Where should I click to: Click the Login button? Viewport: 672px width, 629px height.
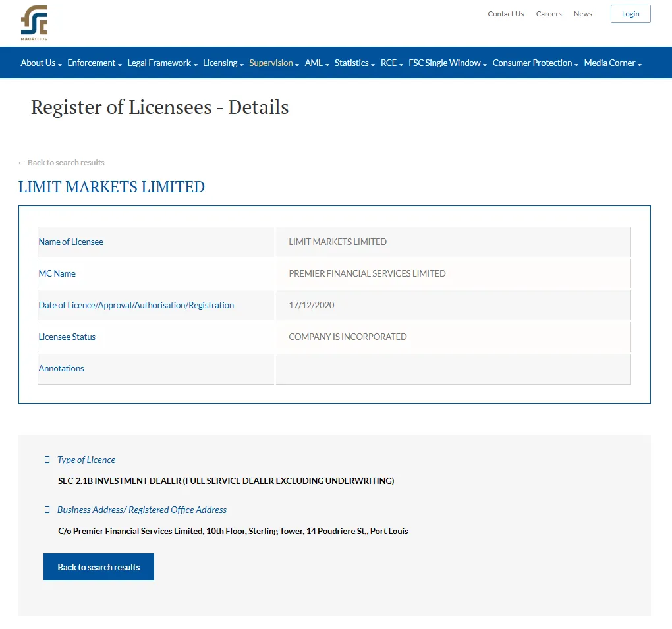(630, 14)
